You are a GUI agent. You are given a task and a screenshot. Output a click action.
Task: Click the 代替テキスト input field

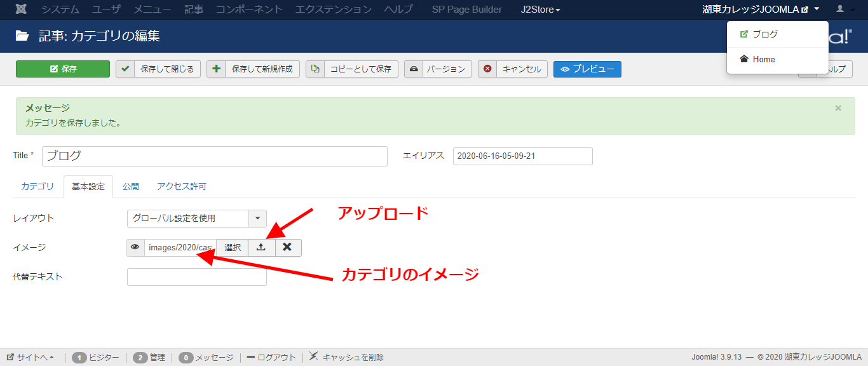tap(196, 277)
